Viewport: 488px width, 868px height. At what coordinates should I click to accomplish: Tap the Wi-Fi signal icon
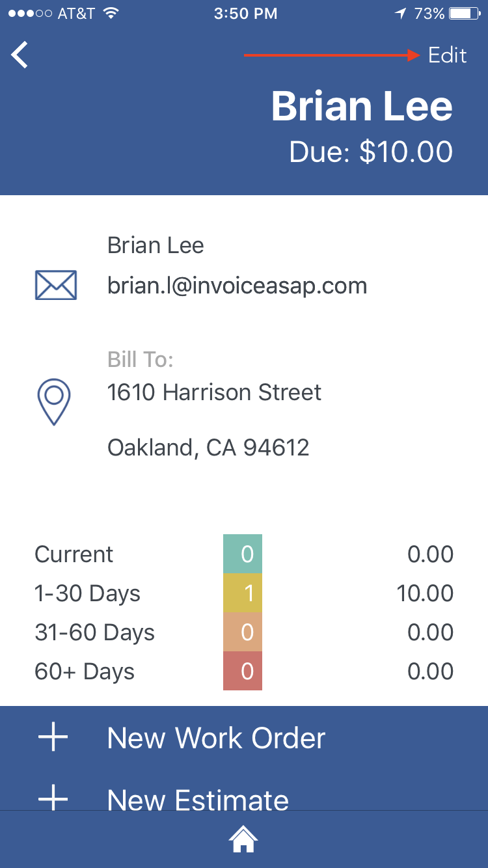(111, 14)
